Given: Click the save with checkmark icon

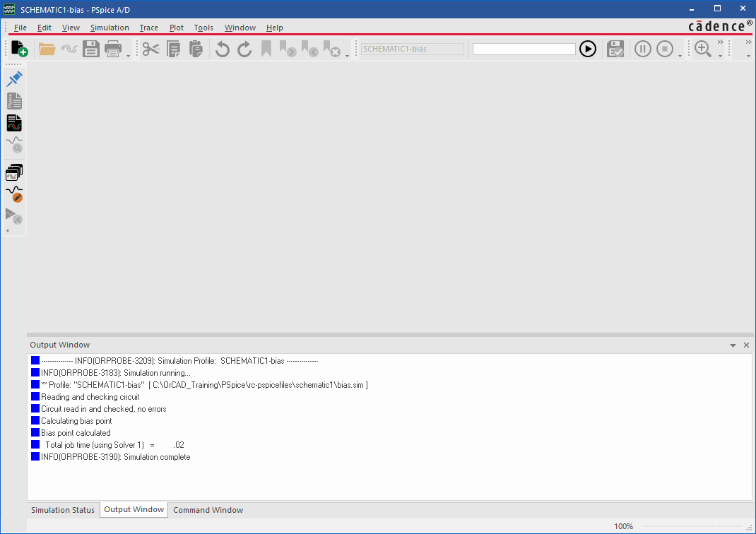Looking at the screenshot, I should pyautogui.click(x=615, y=49).
